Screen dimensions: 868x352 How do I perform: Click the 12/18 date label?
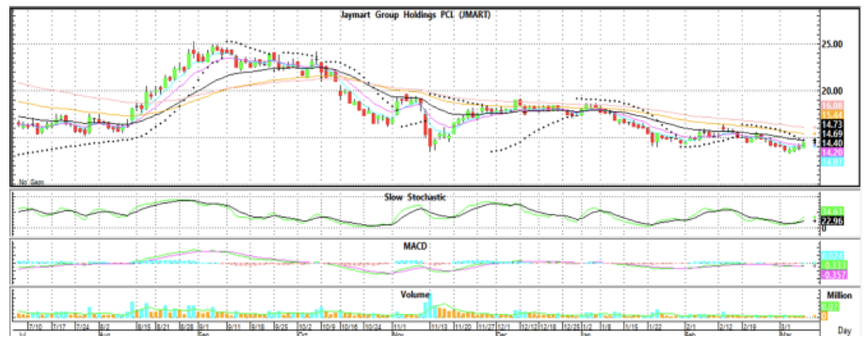coord(548,327)
